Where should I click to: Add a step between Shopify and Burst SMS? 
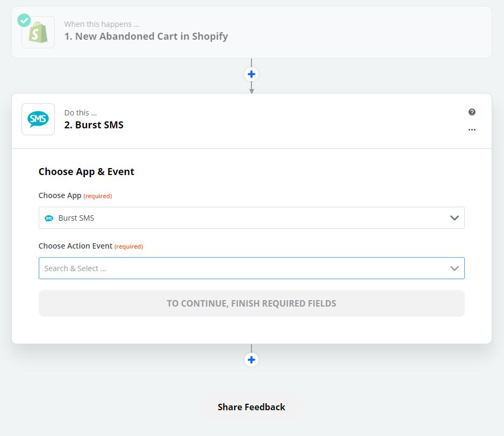251,74
